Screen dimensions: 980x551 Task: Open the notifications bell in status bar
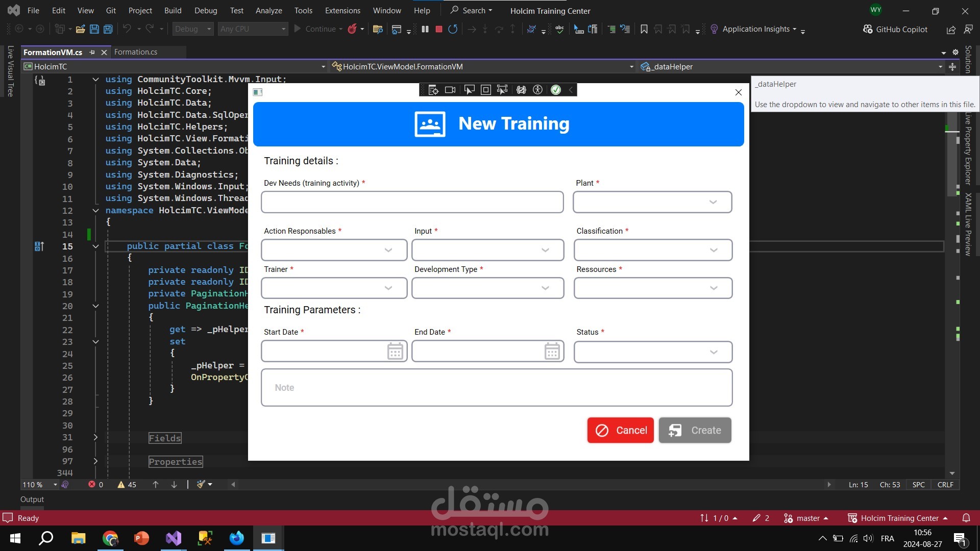(966, 518)
